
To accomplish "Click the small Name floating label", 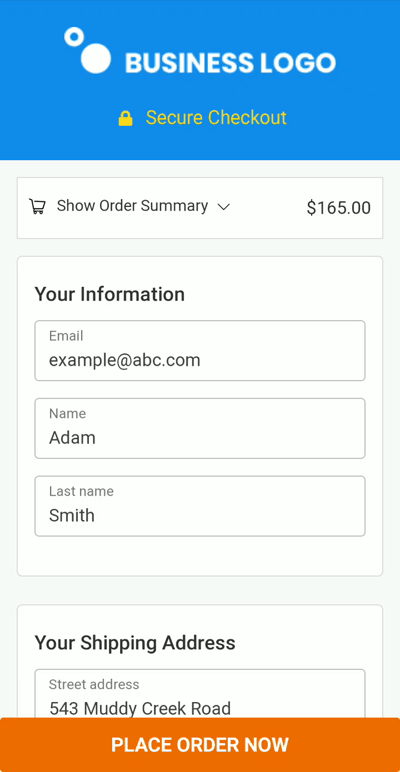I will click(67, 414).
